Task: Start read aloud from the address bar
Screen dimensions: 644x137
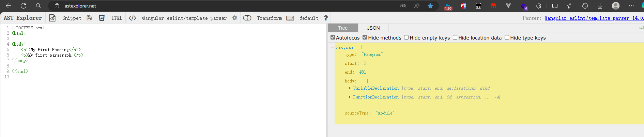Action: point(417,6)
